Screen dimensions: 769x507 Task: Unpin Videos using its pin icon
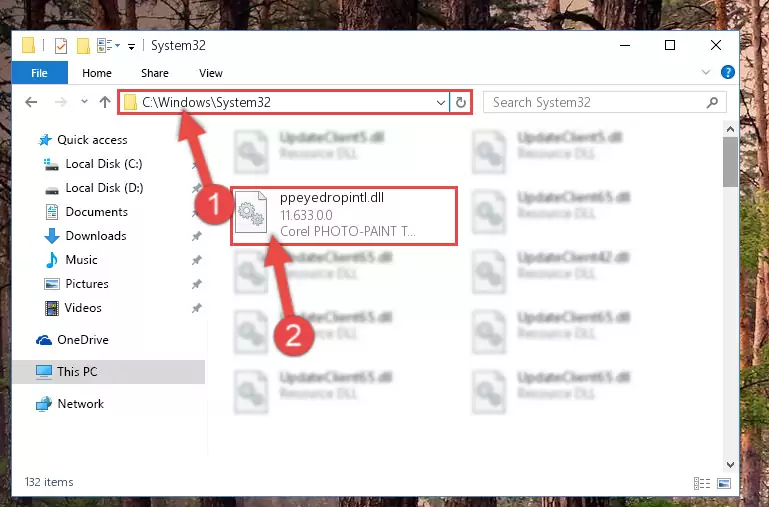[197, 308]
